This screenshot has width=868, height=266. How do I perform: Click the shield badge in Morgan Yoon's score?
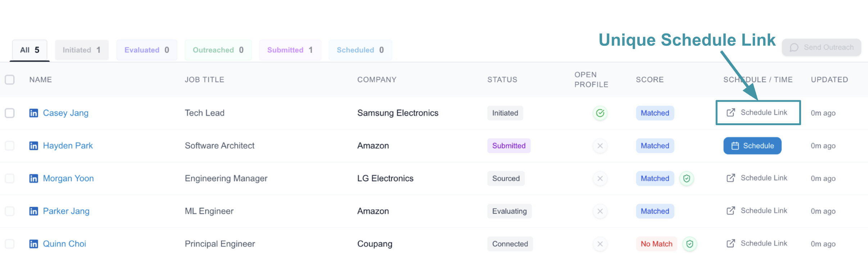(687, 179)
